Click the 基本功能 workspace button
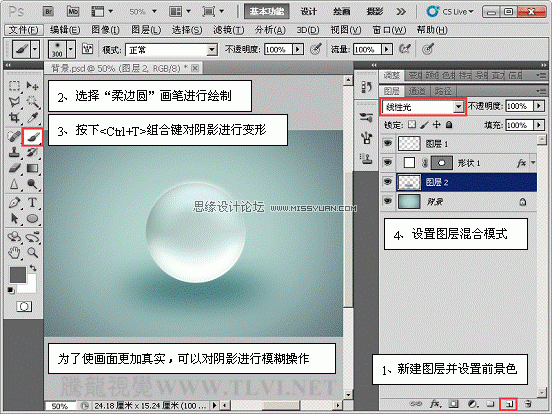This screenshot has height=414, width=552. coord(266,12)
